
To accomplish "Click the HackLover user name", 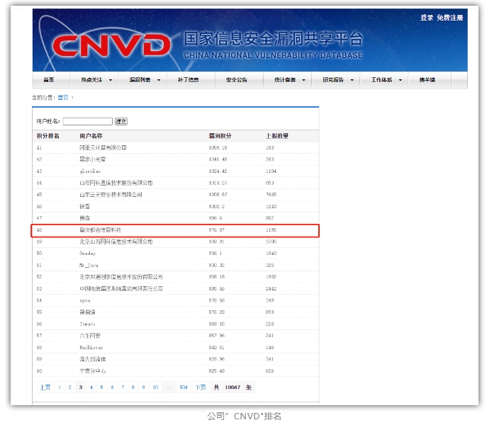I will (91, 348).
